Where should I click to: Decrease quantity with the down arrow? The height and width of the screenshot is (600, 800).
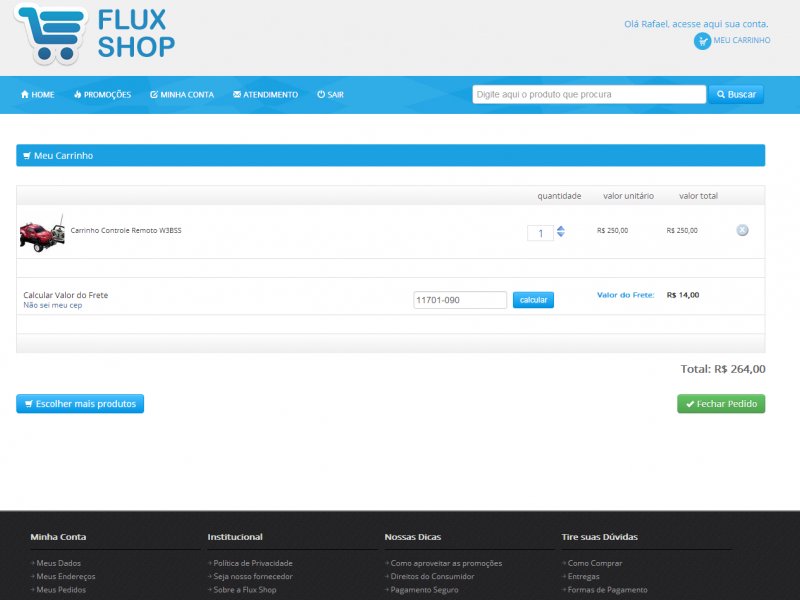pyautogui.click(x=561, y=235)
